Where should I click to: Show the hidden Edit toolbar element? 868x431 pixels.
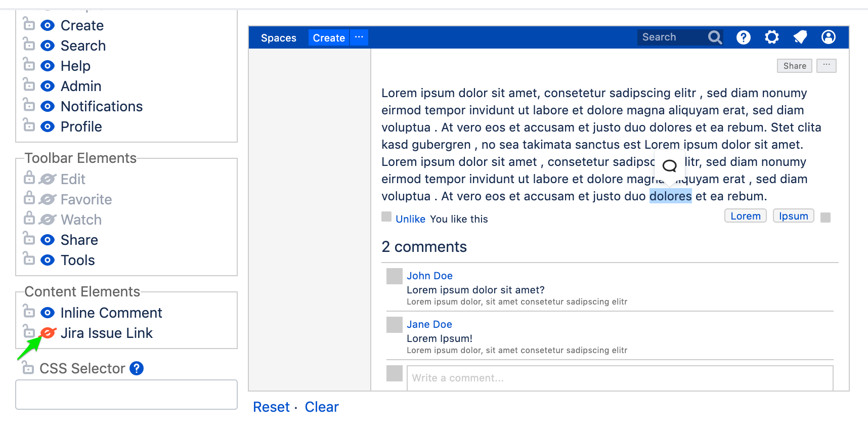pos(47,179)
